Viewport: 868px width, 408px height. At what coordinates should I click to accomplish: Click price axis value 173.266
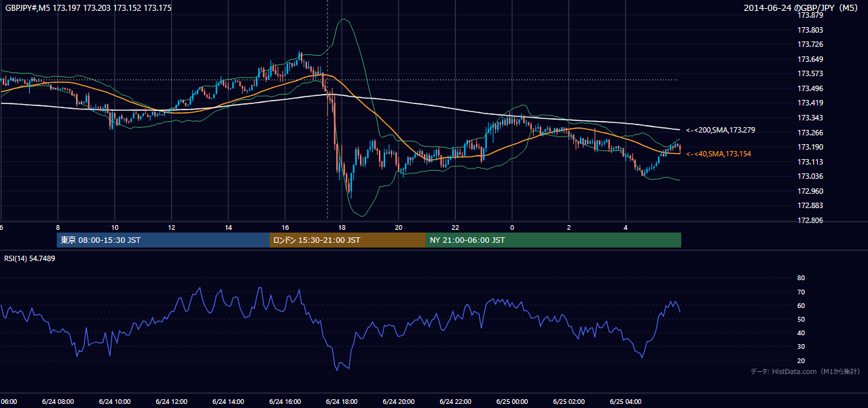coord(810,133)
